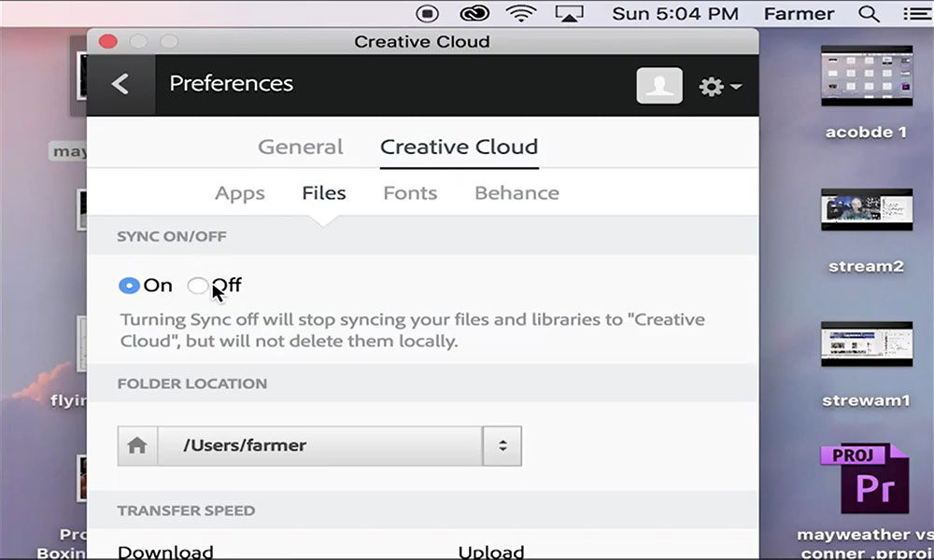Image resolution: width=934 pixels, height=560 pixels.
Task: Click the Farmer user name in menu bar
Action: (x=799, y=14)
